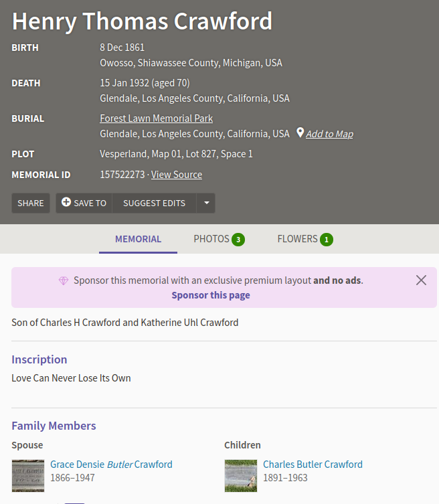Image resolution: width=439 pixels, height=504 pixels.
Task: Click Grace Crawford's gravestone thumbnail
Action: click(x=28, y=475)
